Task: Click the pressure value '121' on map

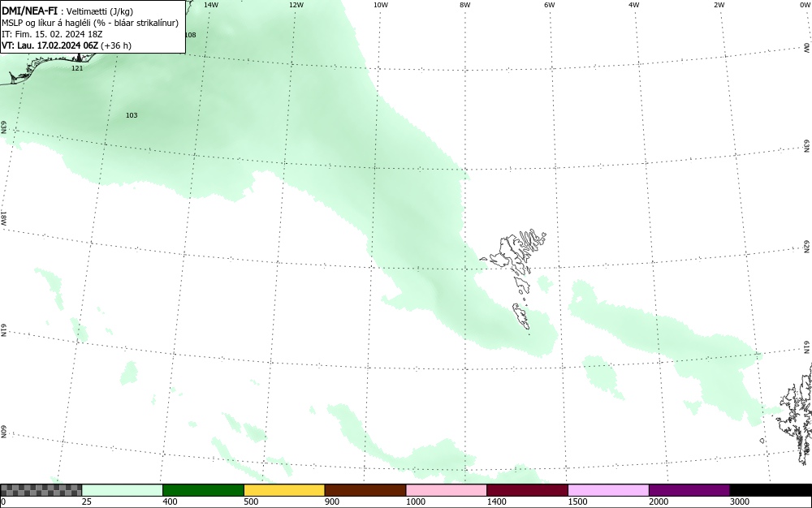Action: 77,68
